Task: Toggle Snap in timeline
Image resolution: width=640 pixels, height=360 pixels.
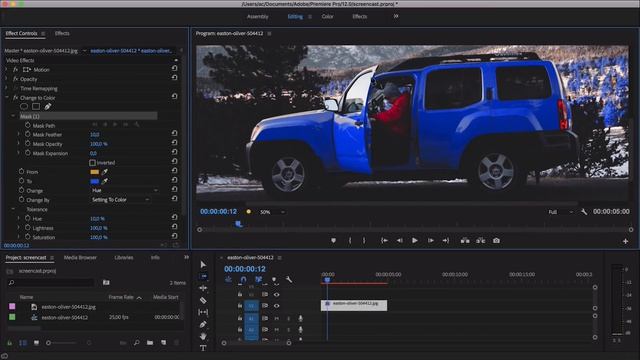Action: [243, 280]
